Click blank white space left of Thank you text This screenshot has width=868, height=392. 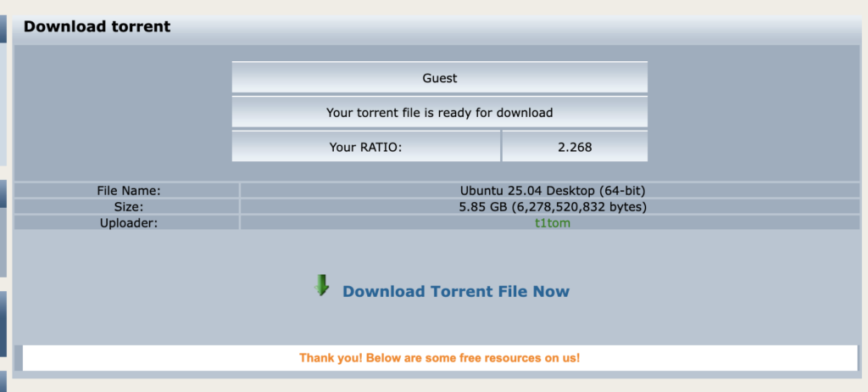click(x=153, y=358)
